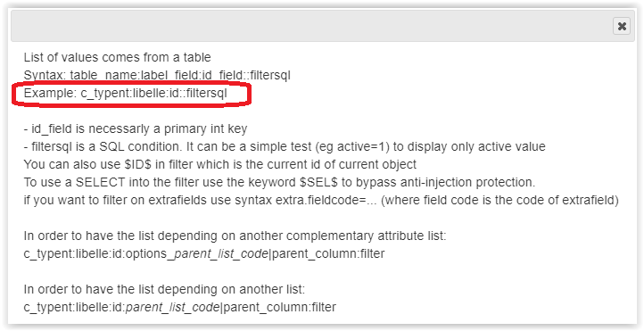Click "parent_column:filter" in the last line
644x331 pixels.
[x=280, y=307]
